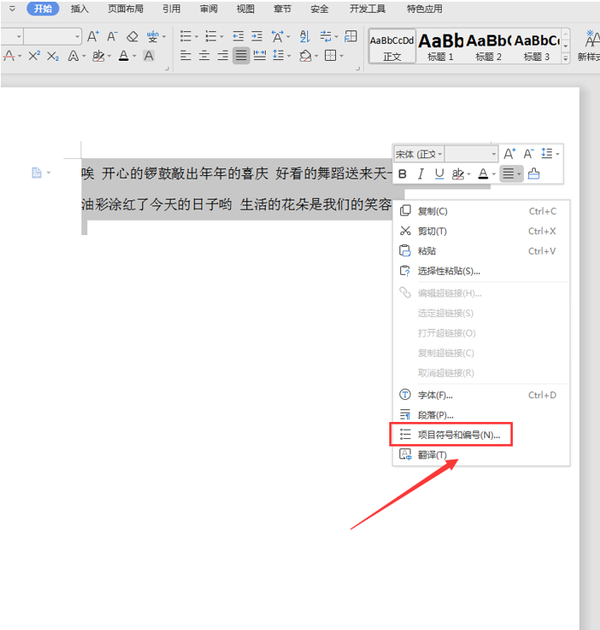Apply the 正文 body text style
The width and height of the screenshot is (600, 630).
[391, 46]
